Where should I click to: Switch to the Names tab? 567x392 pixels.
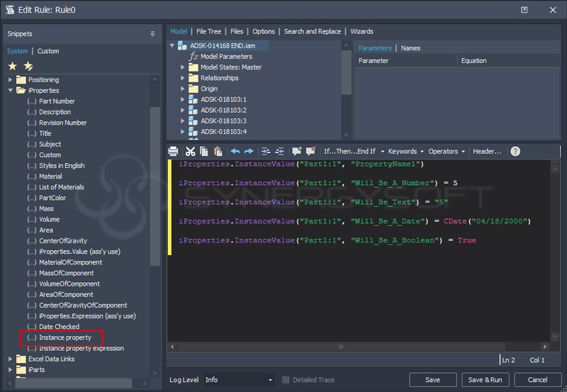point(410,48)
